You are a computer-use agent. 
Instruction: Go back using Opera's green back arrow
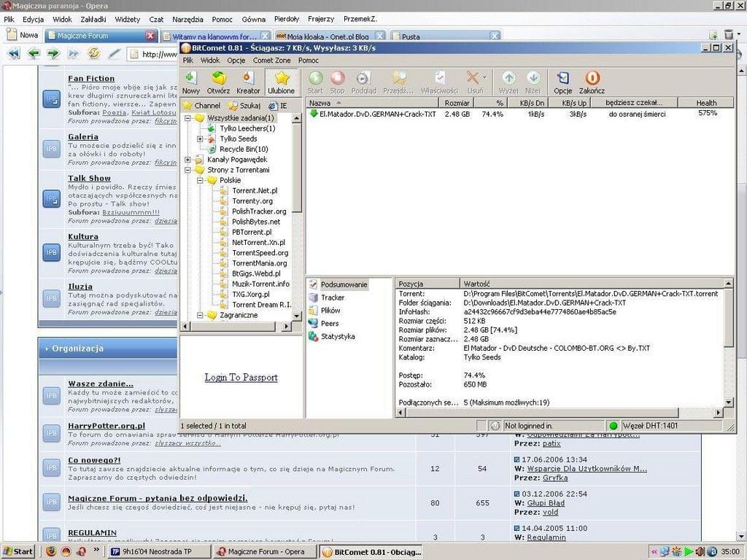click(34, 53)
